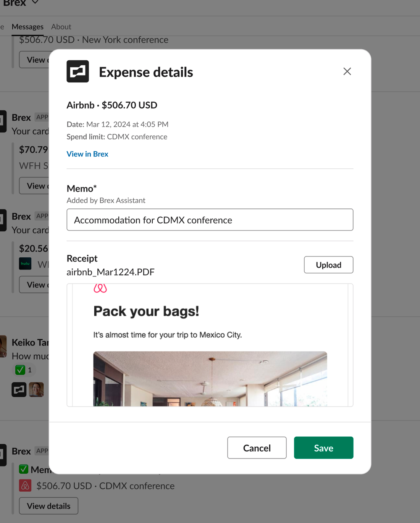The image size is (420, 523).
Task: Click the Expense details title
Action: tap(146, 72)
